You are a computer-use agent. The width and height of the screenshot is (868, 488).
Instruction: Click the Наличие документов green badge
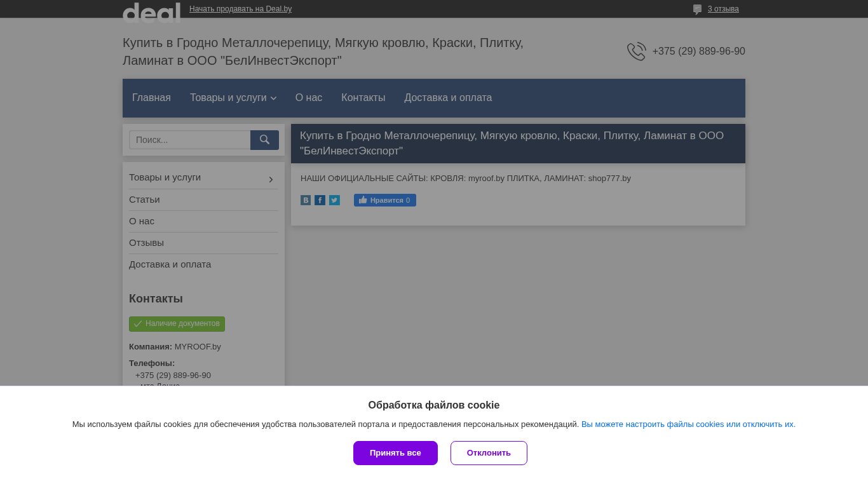pos(177,324)
